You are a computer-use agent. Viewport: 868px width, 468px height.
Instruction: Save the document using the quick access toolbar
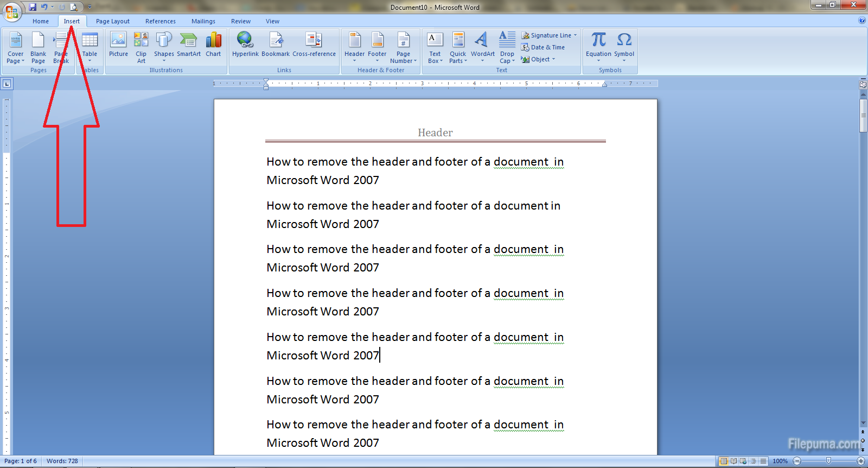tap(33, 7)
